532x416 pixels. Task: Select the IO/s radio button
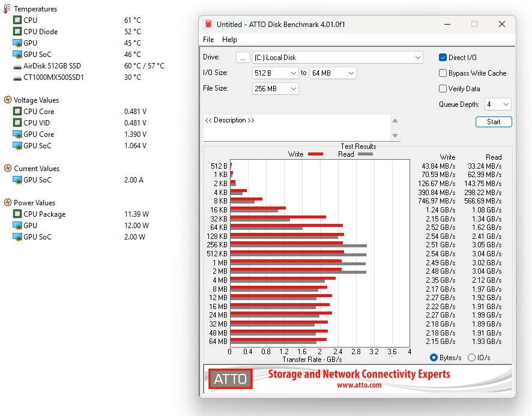pos(471,357)
